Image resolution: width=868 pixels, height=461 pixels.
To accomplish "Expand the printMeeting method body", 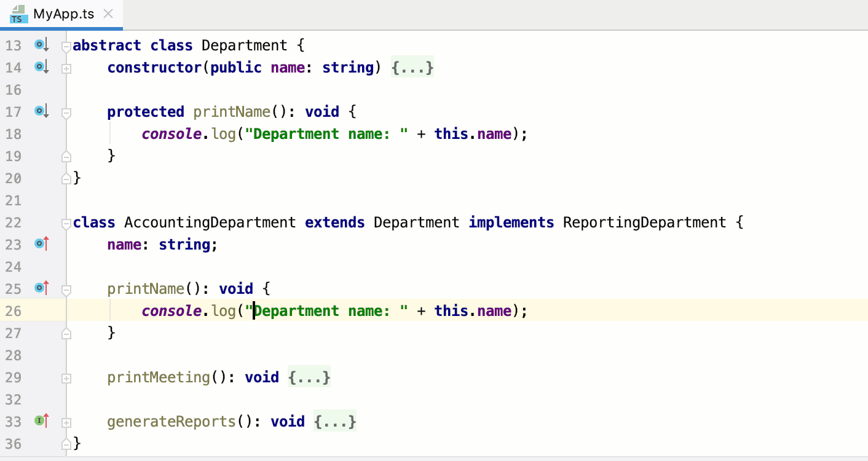I will [x=309, y=377].
